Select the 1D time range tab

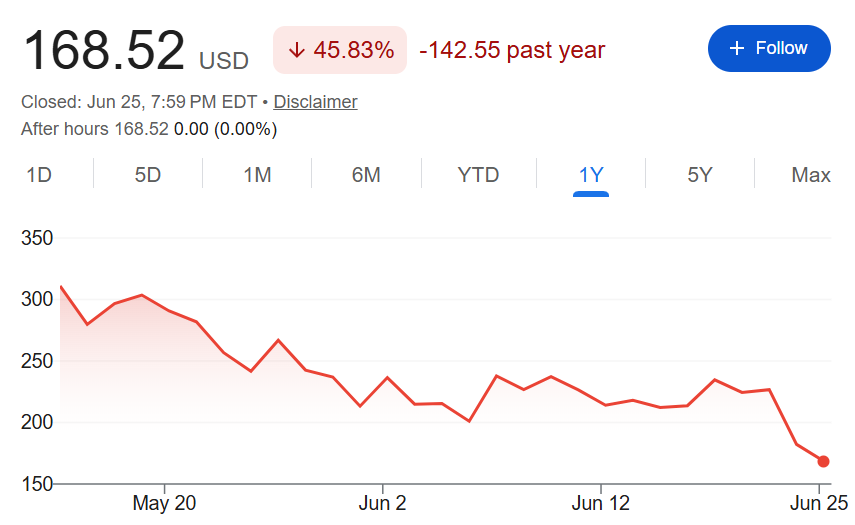pyautogui.click(x=39, y=175)
